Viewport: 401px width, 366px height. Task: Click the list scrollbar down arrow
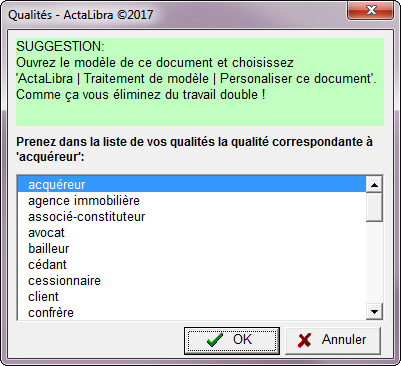(x=374, y=312)
